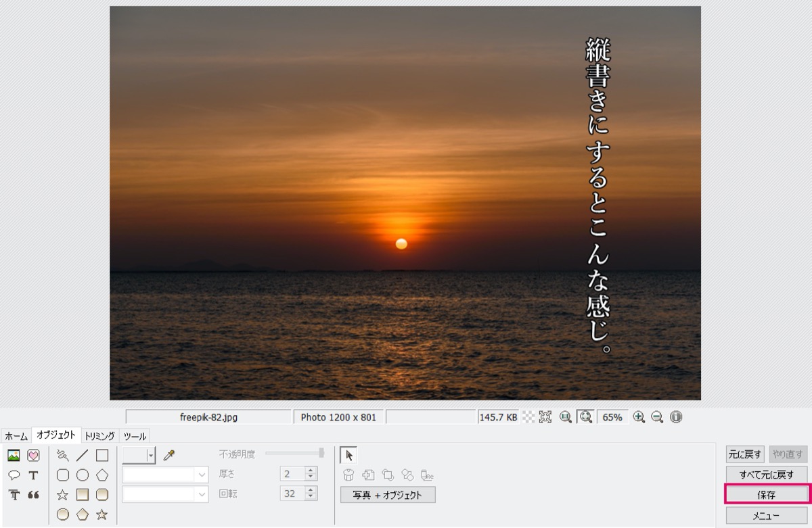Click the 不透明度 opacity slider

click(x=294, y=453)
